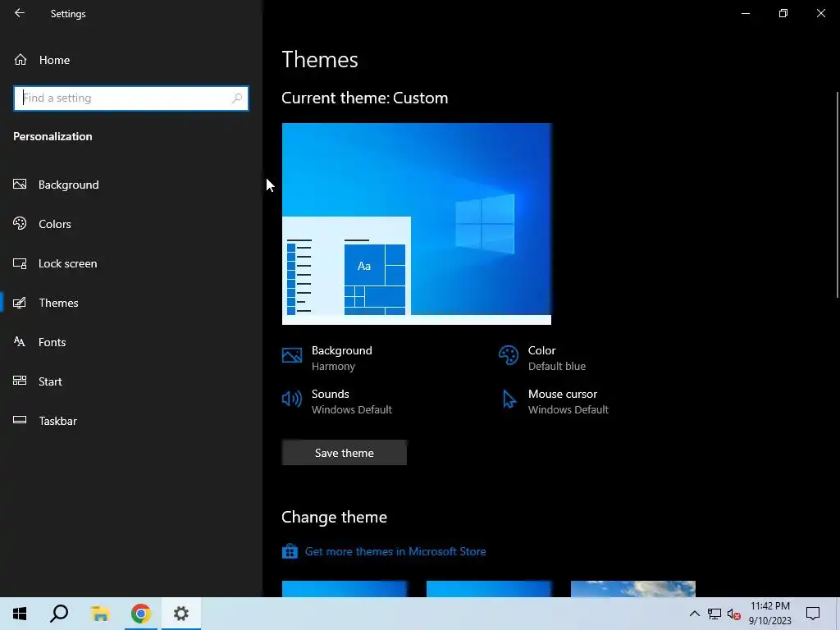840x630 pixels.
Task: Open the Lock screen settings page
Action: point(131,263)
